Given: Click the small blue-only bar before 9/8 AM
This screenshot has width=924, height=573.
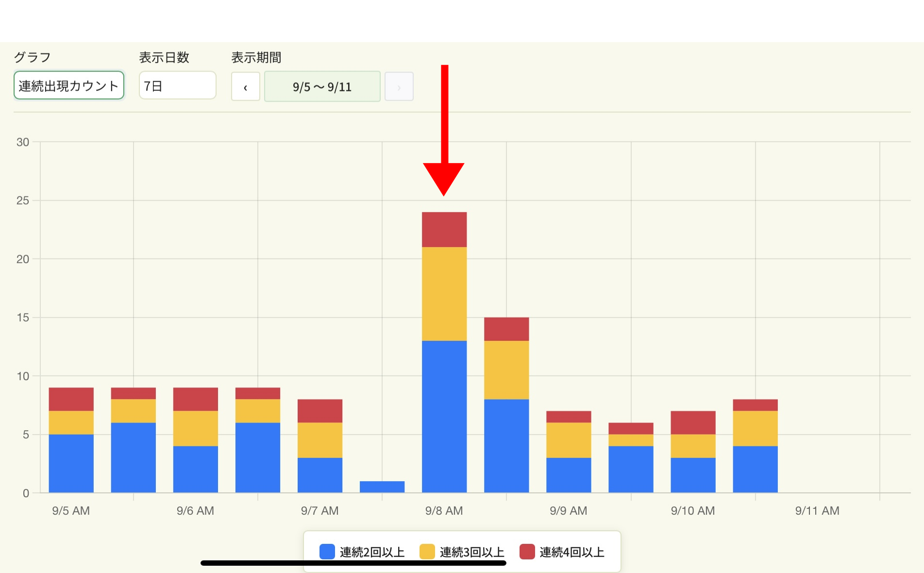Looking at the screenshot, I should (x=382, y=487).
